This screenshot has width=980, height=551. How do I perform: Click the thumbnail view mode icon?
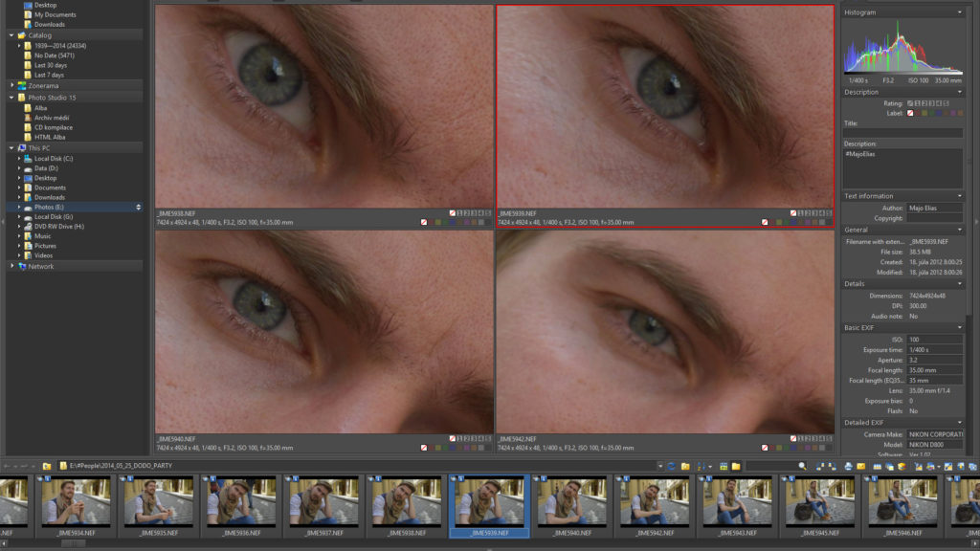(724, 466)
